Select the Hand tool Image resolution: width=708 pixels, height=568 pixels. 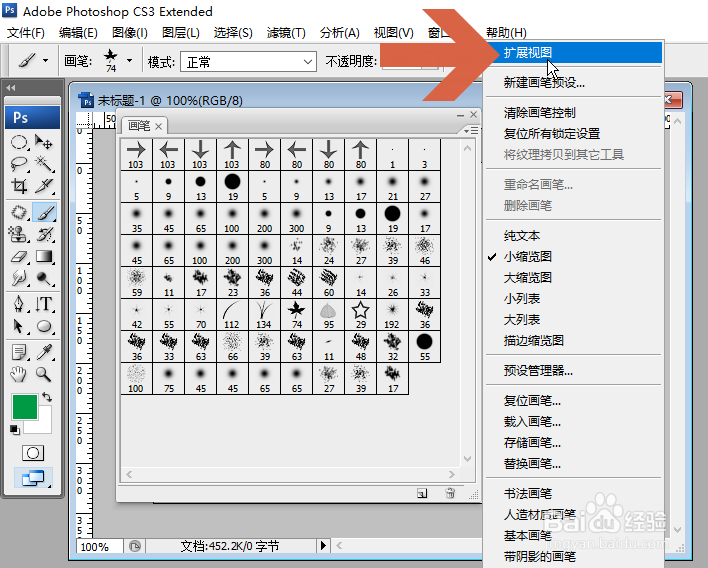19,374
